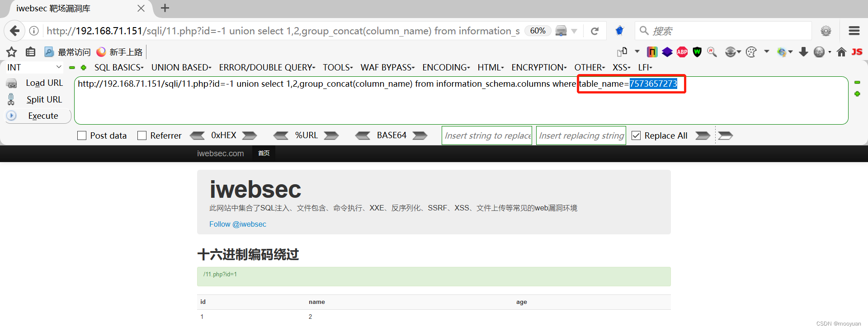Expand the ERROR/DOUBLE QUERY menu

tap(267, 67)
